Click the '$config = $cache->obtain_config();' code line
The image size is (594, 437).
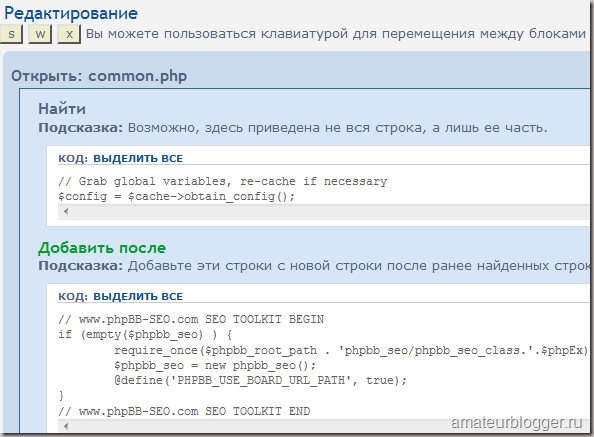click(176, 197)
